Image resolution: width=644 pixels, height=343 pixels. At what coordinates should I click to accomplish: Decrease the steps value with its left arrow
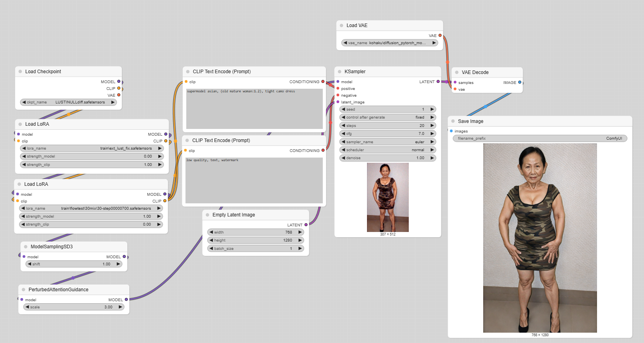click(343, 125)
